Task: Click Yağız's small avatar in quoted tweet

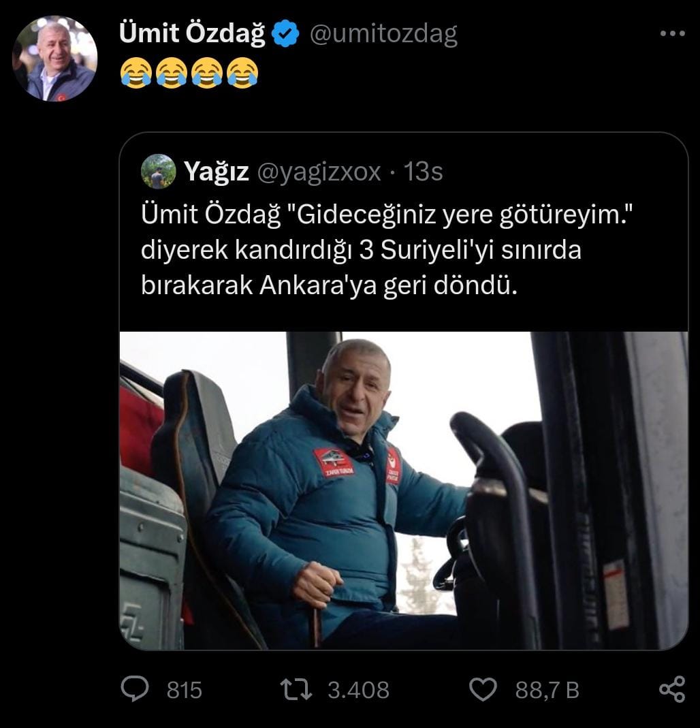Action: click(x=158, y=172)
